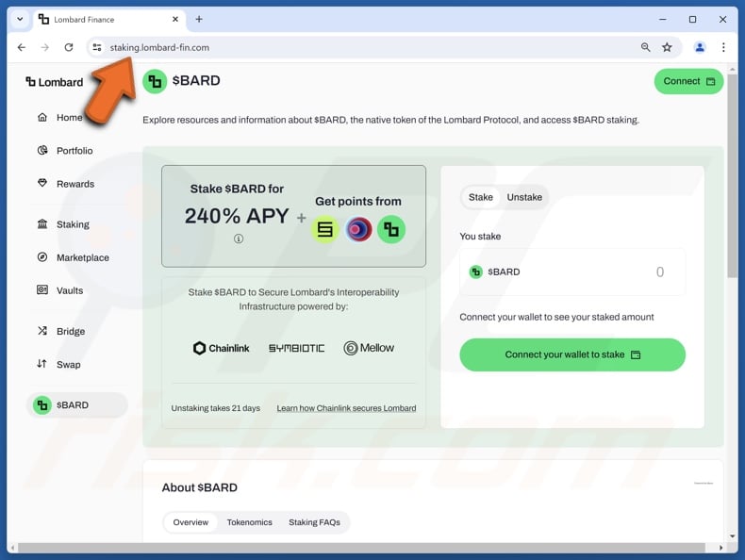
Task: Open a new browser tab
Action: pos(199,19)
